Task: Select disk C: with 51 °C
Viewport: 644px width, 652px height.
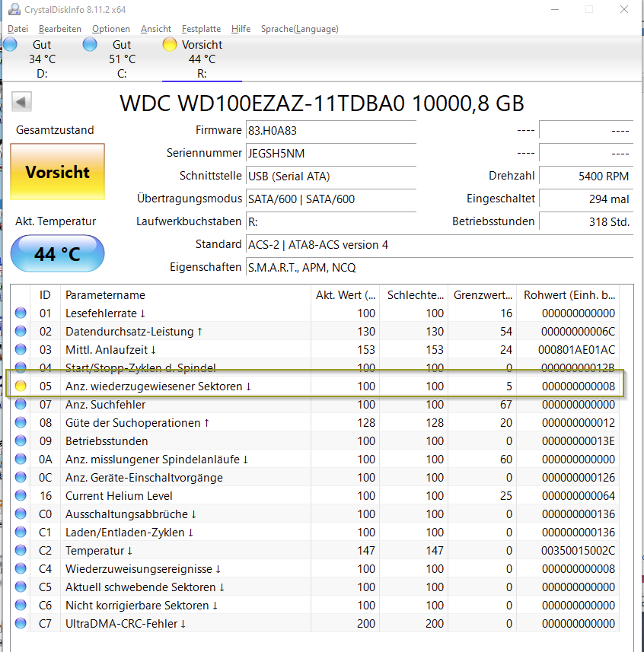Action: (120, 59)
